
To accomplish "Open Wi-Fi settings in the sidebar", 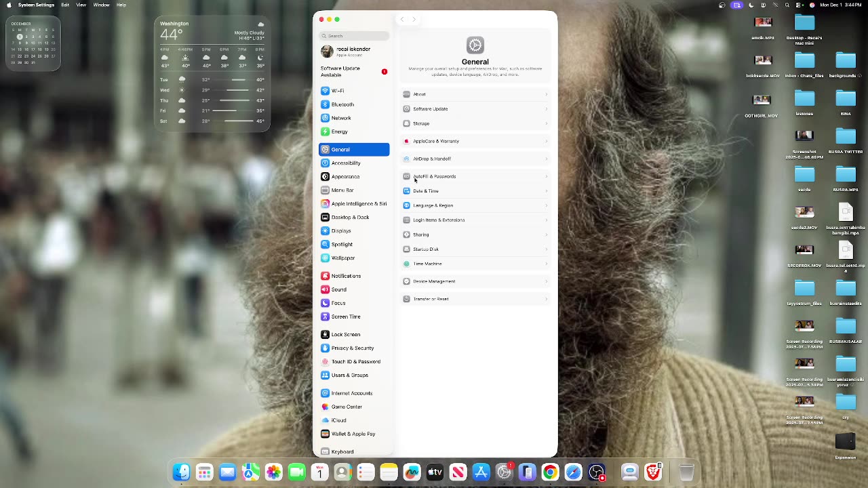I will click(354, 91).
